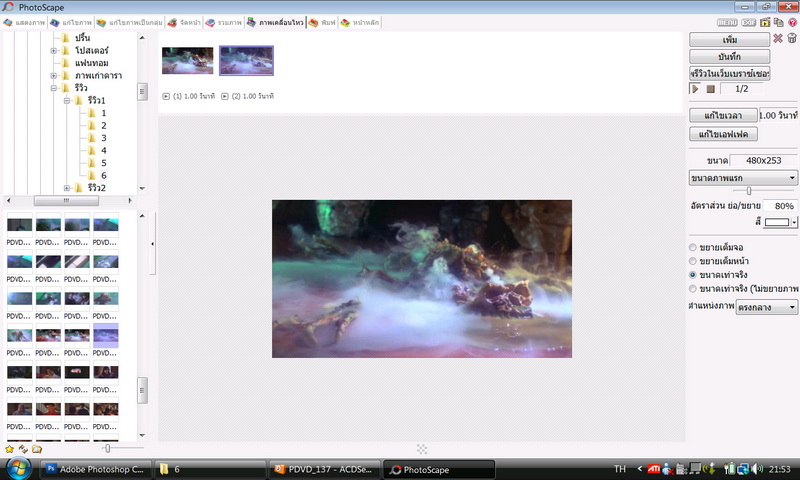The image size is (800, 480).
Task: Show hidden tray icons arrow
Action: [x=639, y=469]
